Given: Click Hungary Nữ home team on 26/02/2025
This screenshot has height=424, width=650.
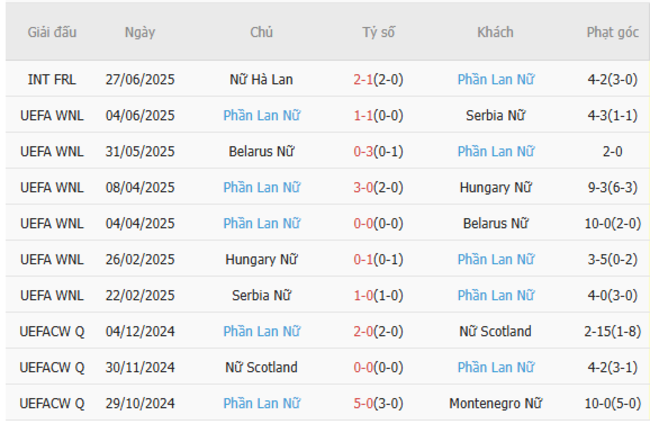Looking at the screenshot, I should point(261,259).
